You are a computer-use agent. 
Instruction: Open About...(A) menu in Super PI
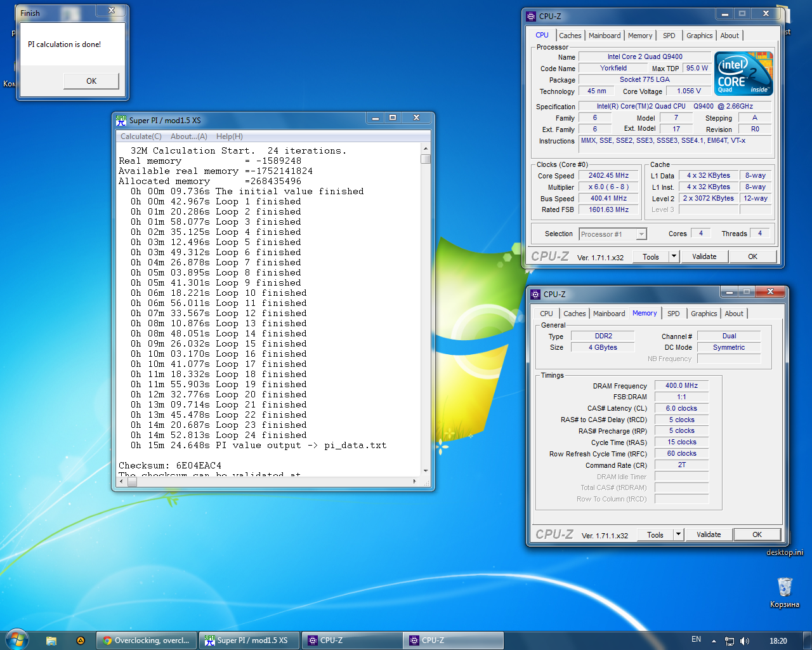coord(189,136)
